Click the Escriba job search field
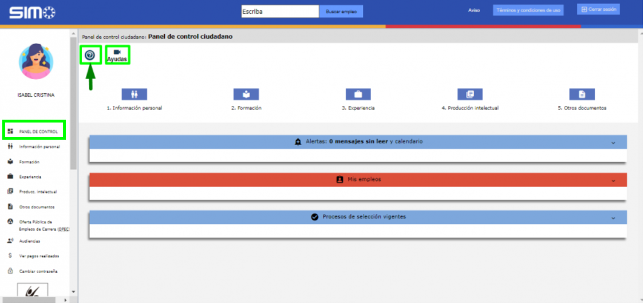 tap(279, 11)
